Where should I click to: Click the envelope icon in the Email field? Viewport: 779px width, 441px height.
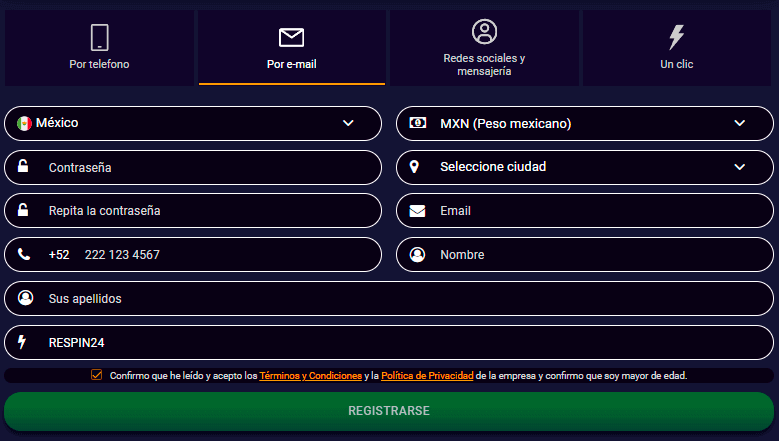click(x=415, y=211)
